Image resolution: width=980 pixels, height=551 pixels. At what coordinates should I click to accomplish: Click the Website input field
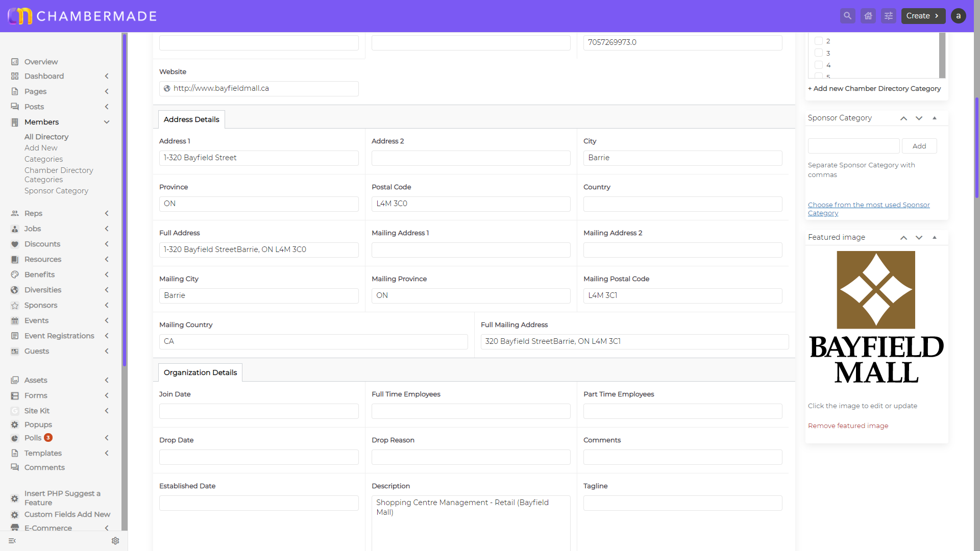tap(259, 88)
